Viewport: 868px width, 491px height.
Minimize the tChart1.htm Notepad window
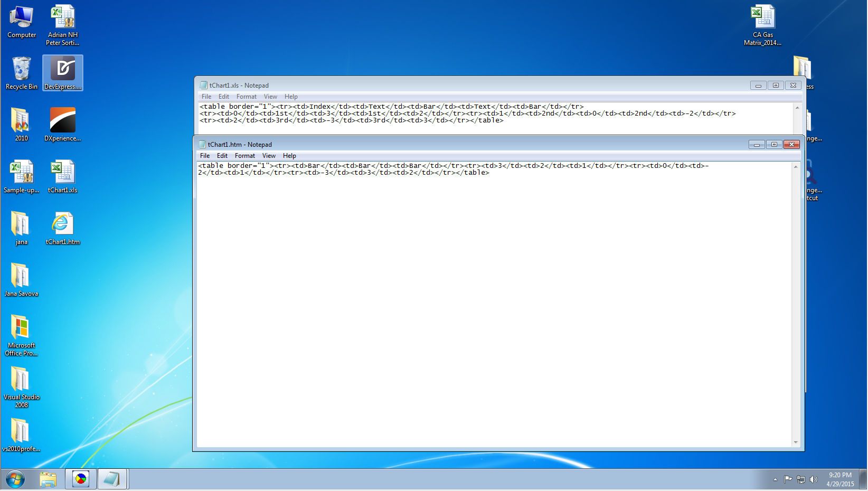click(x=757, y=145)
